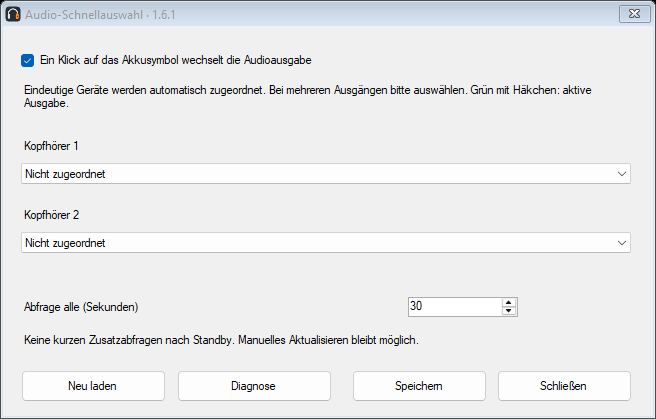Click the Abfrage alle seconds input field

click(x=455, y=307)
